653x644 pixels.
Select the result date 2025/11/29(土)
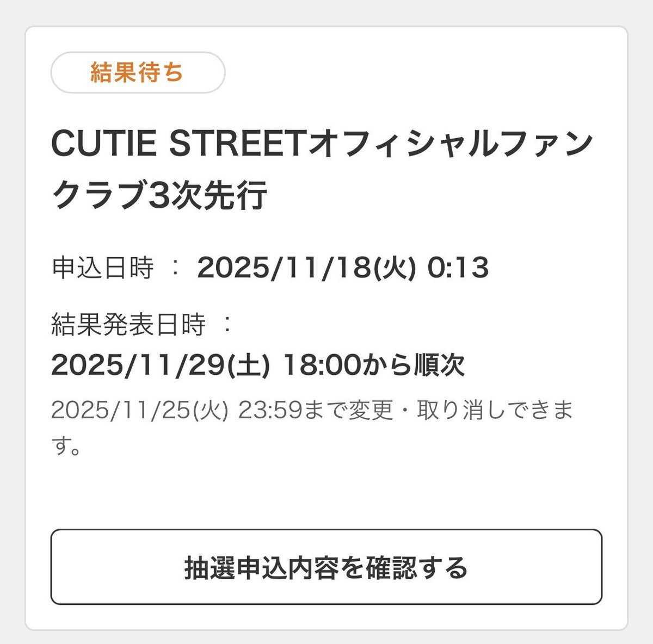coord(161,365)
